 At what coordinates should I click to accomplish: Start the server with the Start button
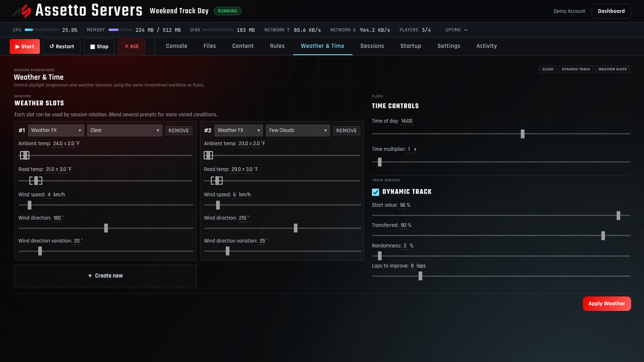pos(25,47)
